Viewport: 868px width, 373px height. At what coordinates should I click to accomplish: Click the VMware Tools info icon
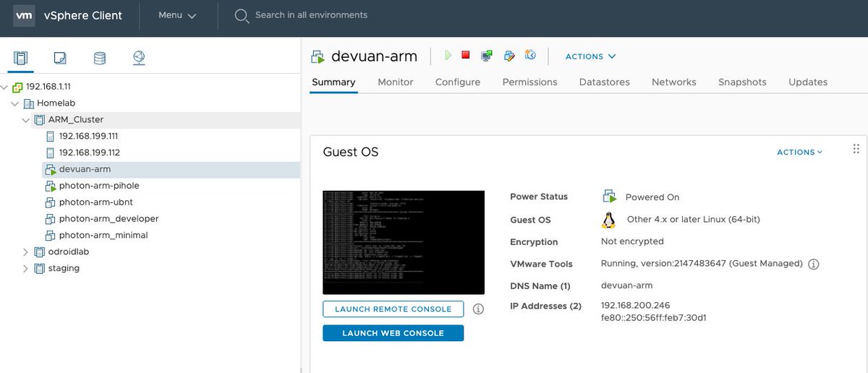[813, 265]
